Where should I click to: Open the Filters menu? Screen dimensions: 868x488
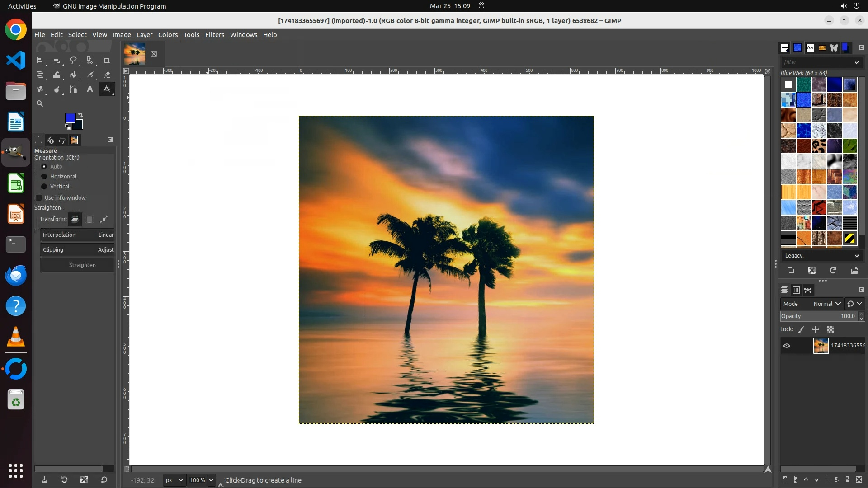click(x=214, y=35)
